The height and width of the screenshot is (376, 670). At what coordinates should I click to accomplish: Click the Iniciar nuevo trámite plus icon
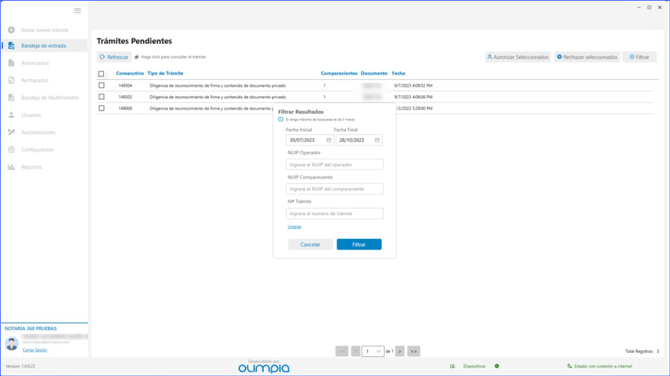point(12,30)
